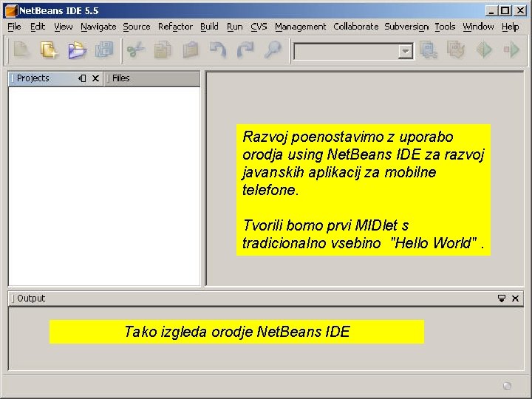Open the Refactor menu
The height and width of the screenshot is (399, 532).
point(175,27)
